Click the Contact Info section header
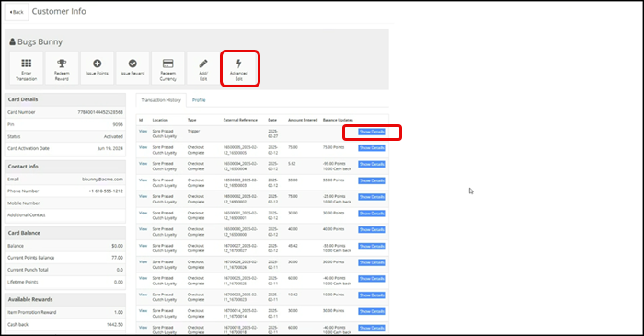 65,167
